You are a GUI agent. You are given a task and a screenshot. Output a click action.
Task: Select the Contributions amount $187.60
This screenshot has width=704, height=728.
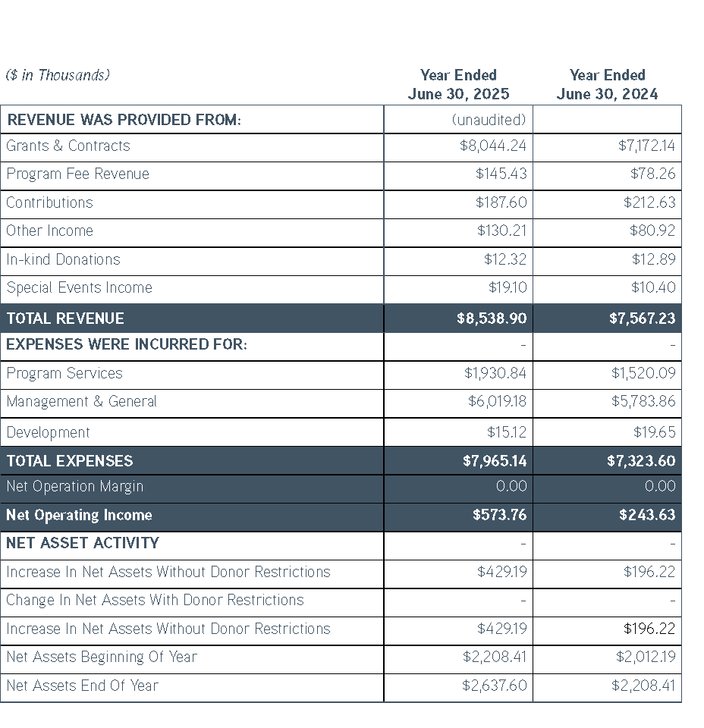pos(501,203)
